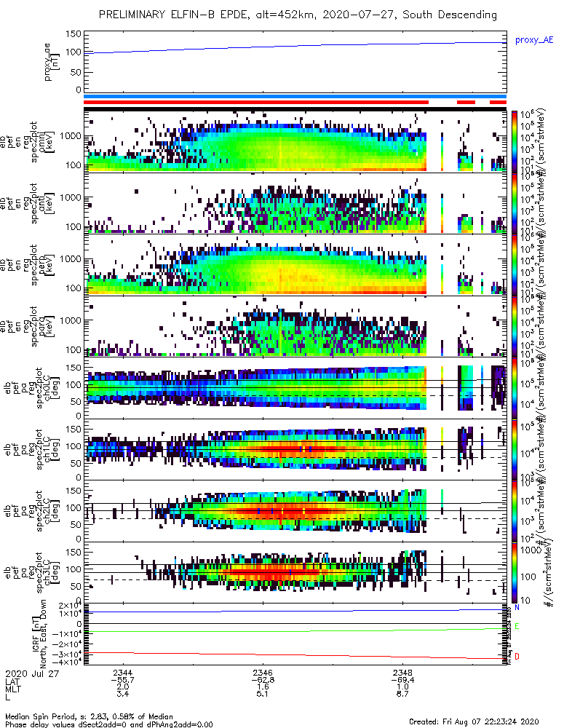Click the longest red status bar segment
The width and height of the screenshot is (564, 728).
pyautogui.click(x=255, y=102)
